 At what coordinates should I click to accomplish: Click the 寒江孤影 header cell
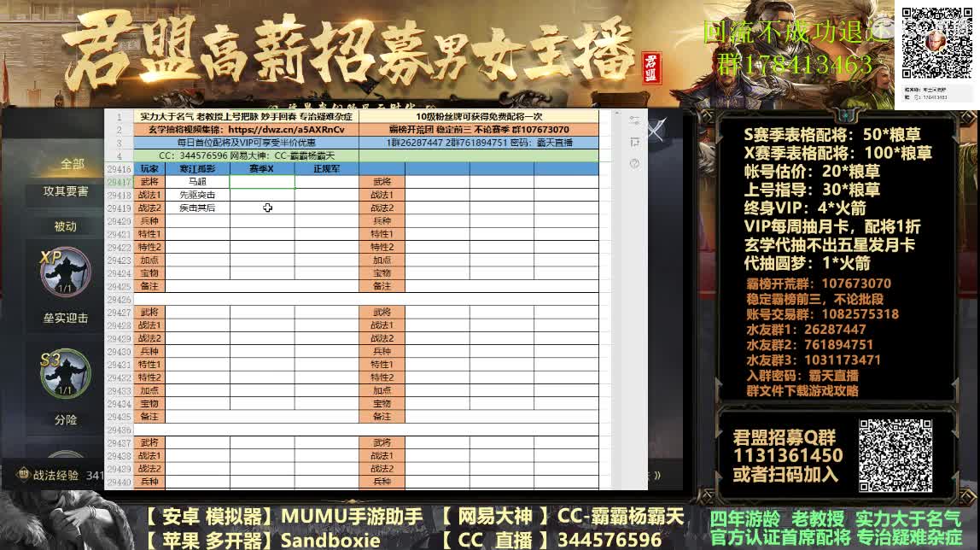(x=197, y=169)
